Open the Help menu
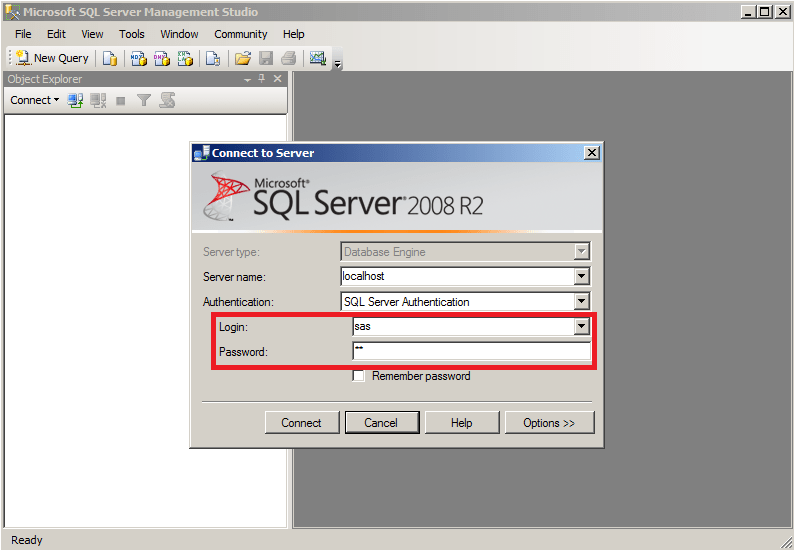The height and width of the screenshot is (550, 794). tap(294, 34)
